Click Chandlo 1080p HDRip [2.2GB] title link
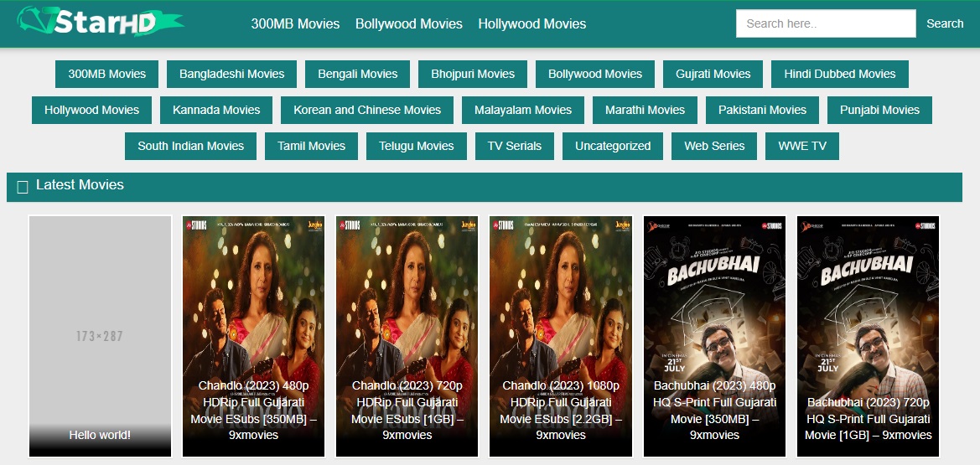980x465 pixels. (x=561, y=410)
